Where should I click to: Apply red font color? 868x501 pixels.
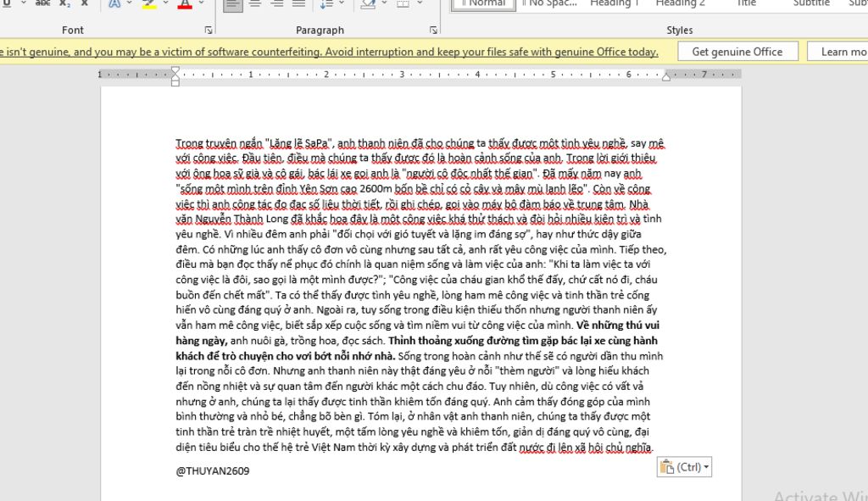[185, 4]
